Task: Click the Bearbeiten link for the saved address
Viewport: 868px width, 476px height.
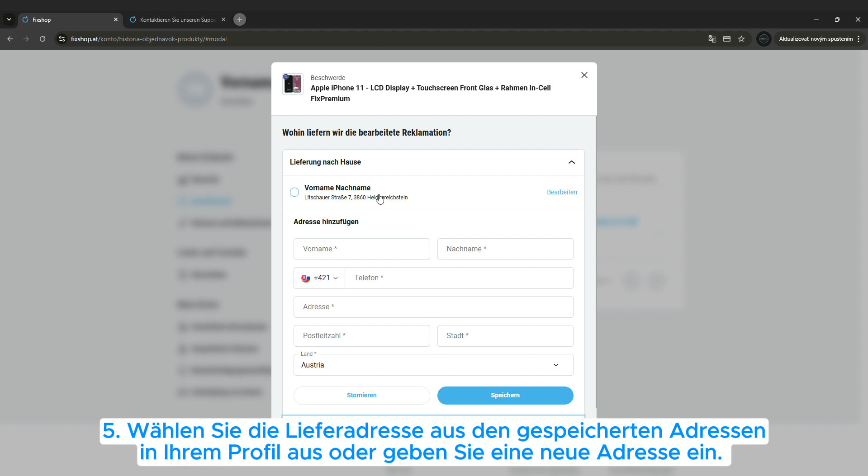Action: 561,192
